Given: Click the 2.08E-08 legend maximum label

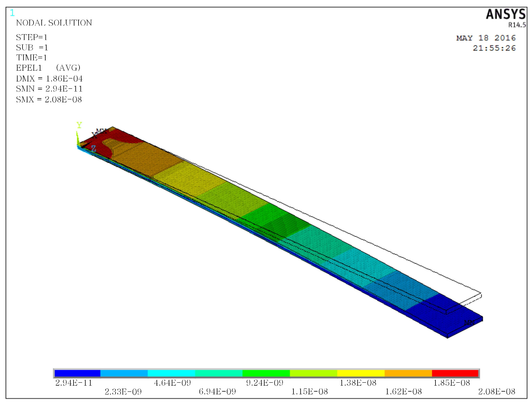Looking at the screenshot, I should [496, 392].
